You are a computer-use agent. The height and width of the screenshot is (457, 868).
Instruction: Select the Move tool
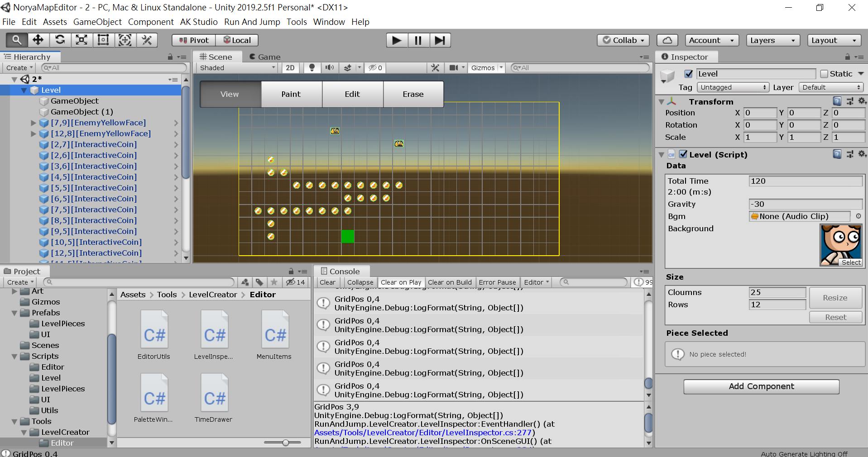38,40
